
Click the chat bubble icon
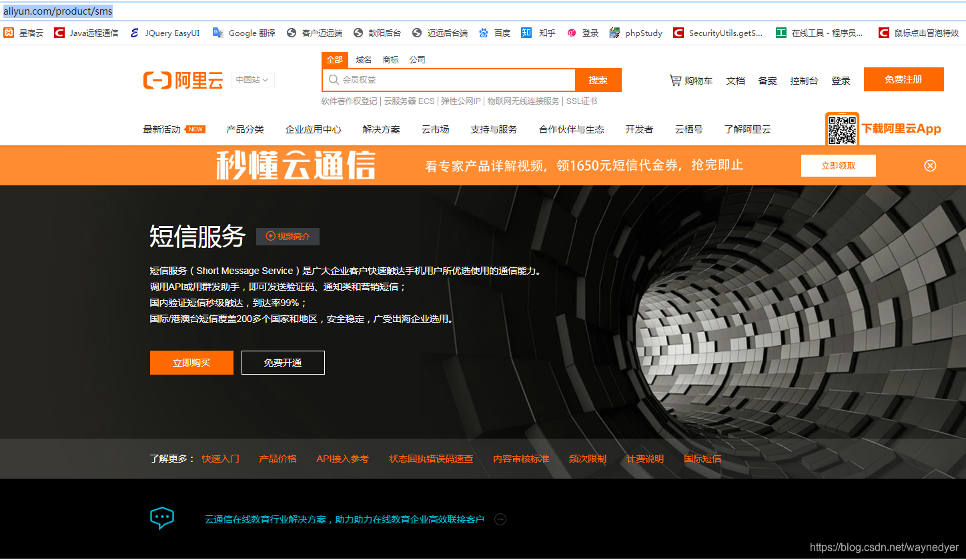pyautogui.click(x=162, y=518)
